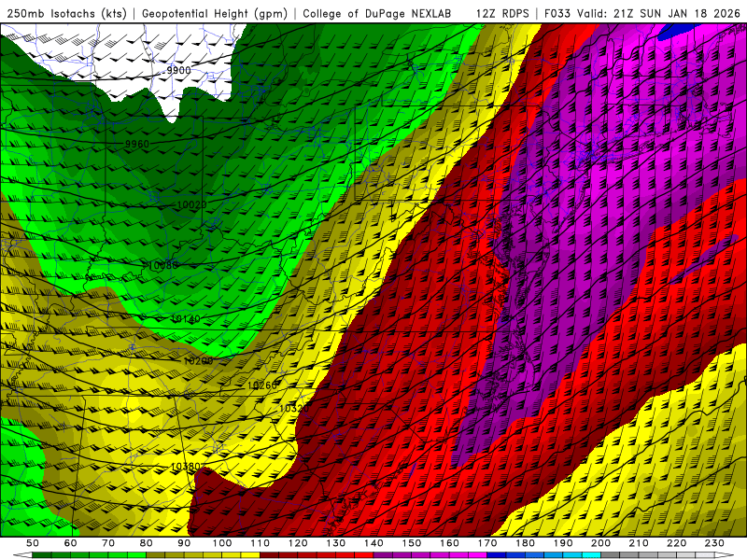This screenshot has width=747, height=560.
Task: Click the '250mb Isotachs (kts)' title text
Action: (x=67, y=14)
